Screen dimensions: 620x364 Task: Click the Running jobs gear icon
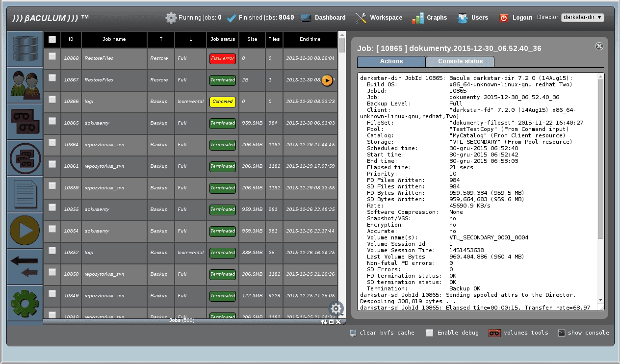[x=171, y=18]
